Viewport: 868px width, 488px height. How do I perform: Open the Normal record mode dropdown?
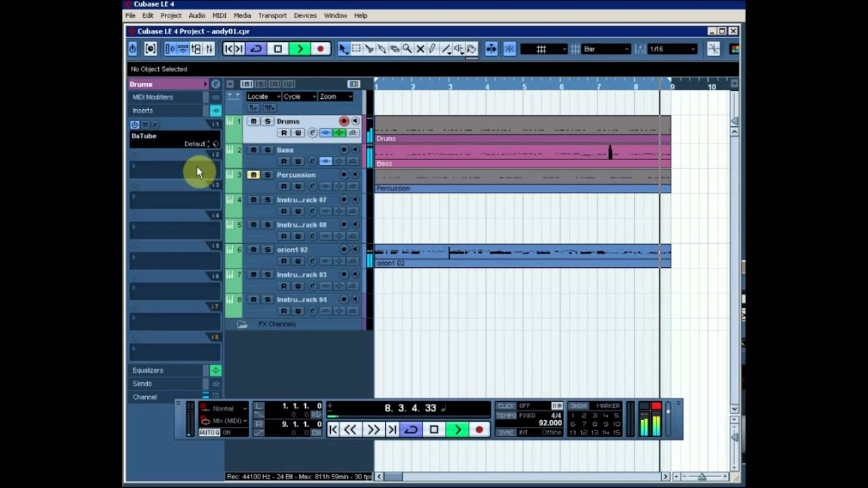[228, 409]
